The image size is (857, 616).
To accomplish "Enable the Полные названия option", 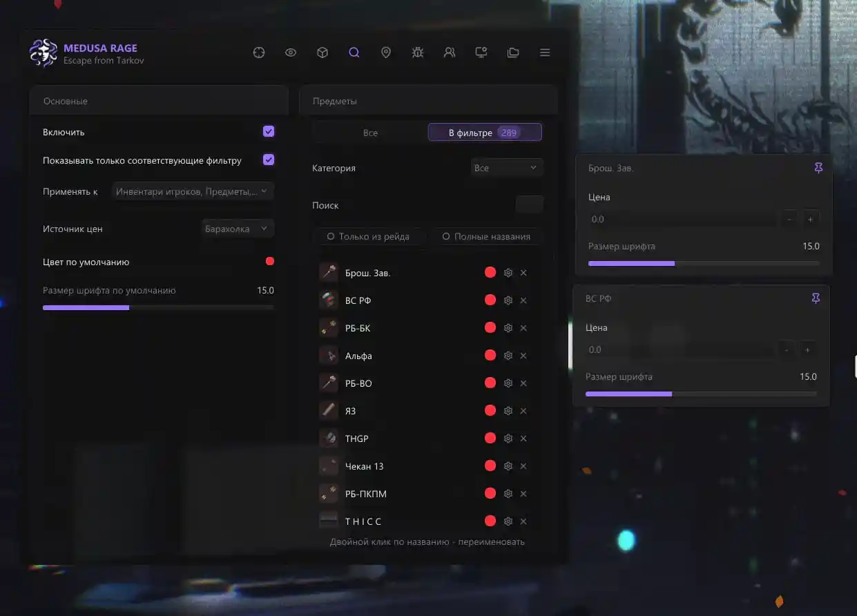I will pos(487,236).
